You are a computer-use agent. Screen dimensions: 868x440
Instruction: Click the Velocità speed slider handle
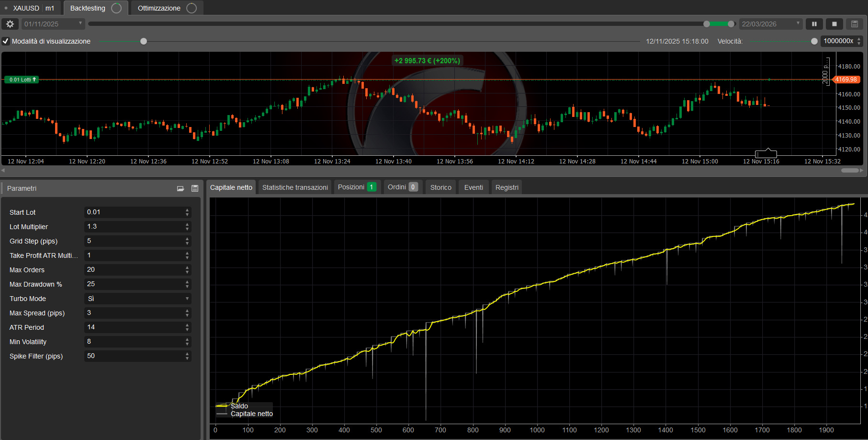(x=814, y=41)
